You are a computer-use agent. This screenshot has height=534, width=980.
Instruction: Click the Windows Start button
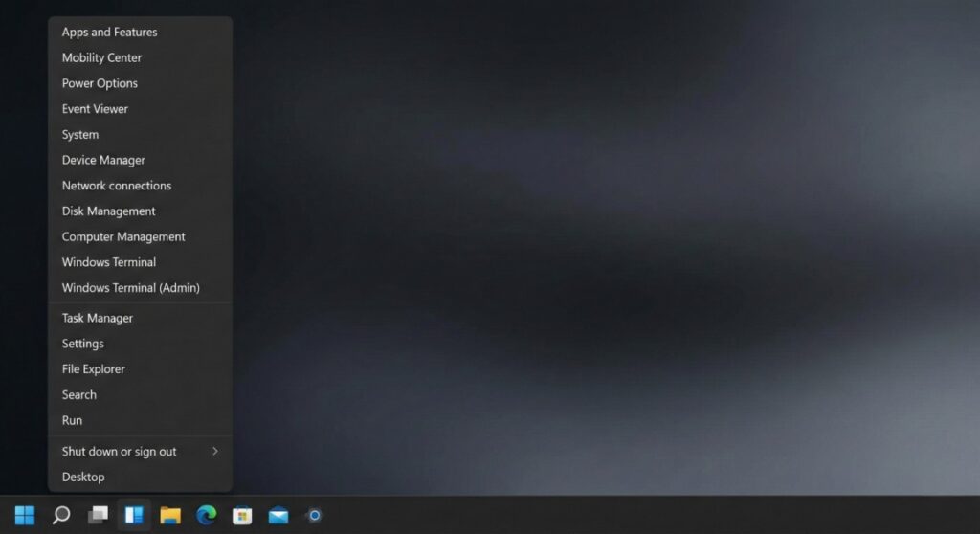click(25, 516)
